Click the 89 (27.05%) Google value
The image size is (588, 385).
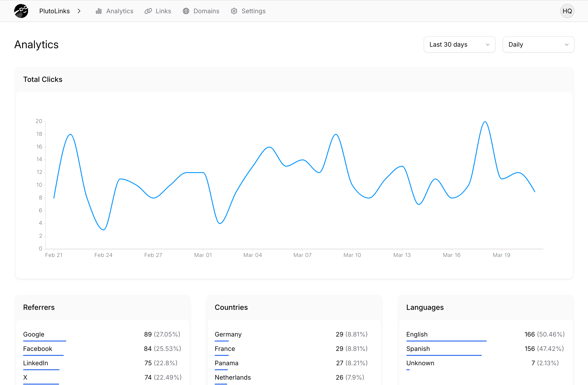click(162, 334)
